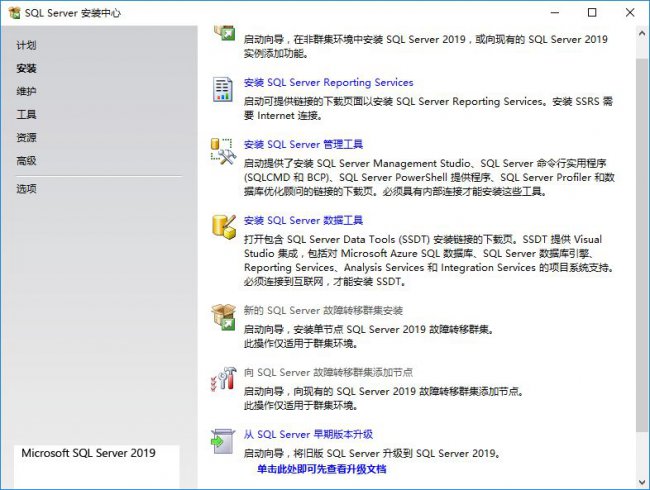Click the scrollbar up arrow
Image resolution: width=650 pixels, height=490 pixels.
[x=642, y=33]
